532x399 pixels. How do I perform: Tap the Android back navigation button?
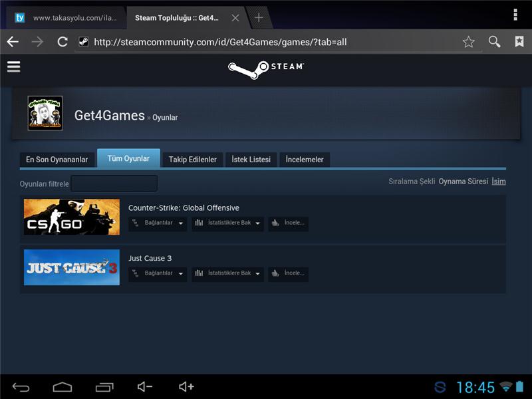coord(21,387)
